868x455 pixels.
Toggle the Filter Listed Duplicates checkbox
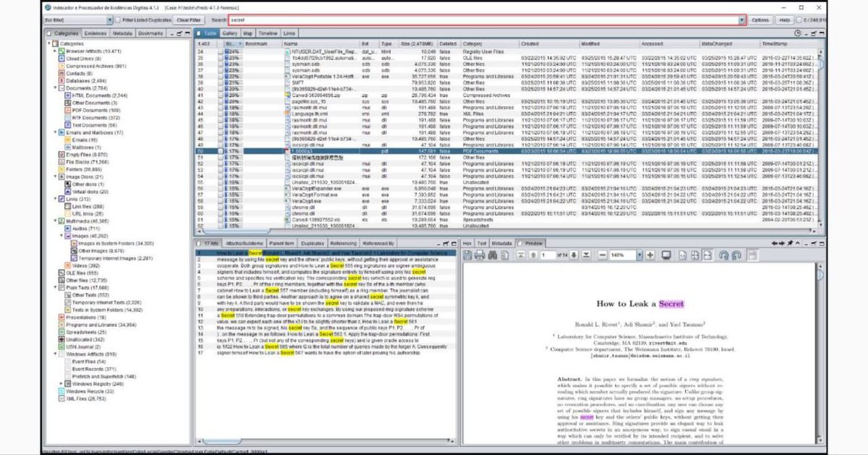[x=118, y=20]
